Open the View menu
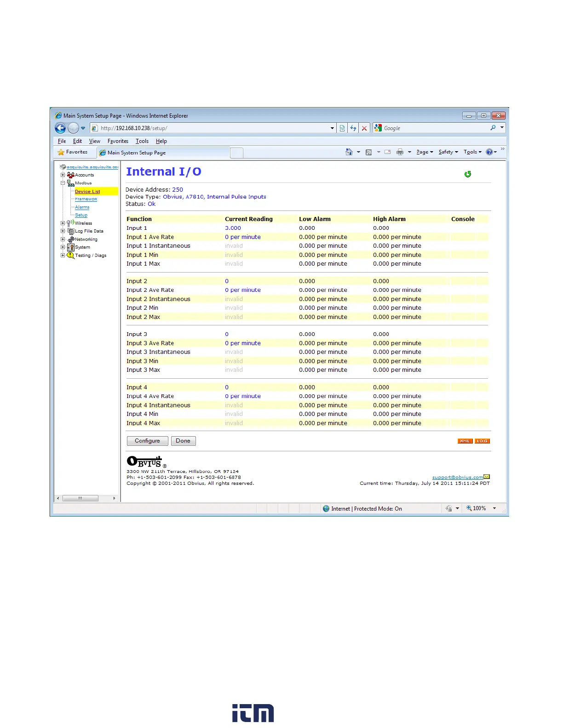 point(95,141)
